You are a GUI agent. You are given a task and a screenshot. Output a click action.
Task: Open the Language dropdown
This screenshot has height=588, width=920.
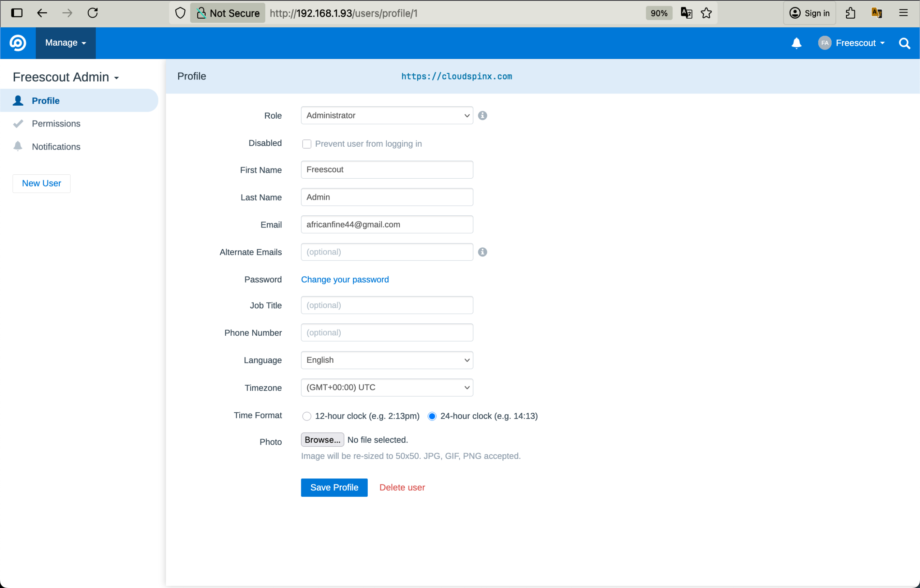tap(386, 359)
